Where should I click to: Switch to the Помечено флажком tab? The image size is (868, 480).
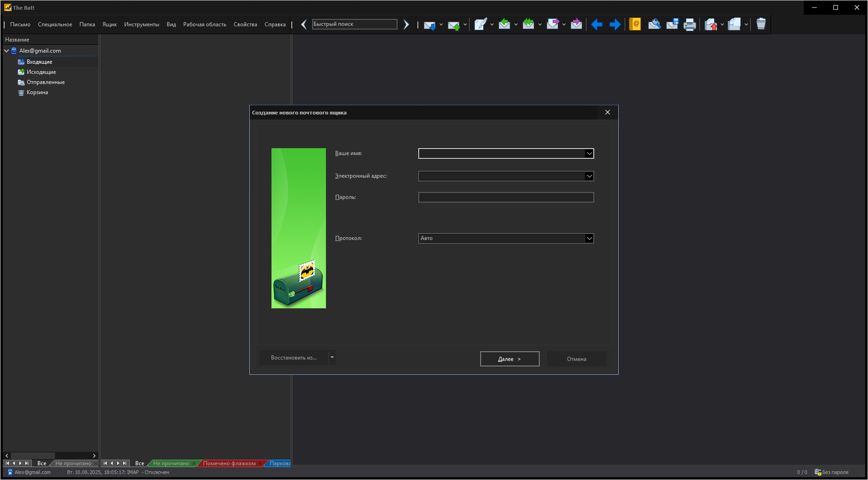(x=229, y=463)
